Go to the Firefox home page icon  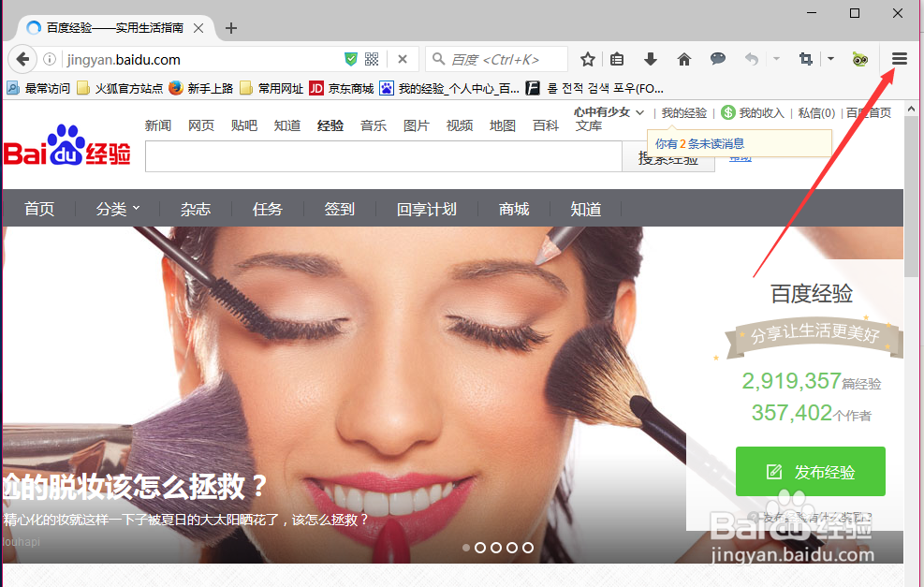coord(684,59)
